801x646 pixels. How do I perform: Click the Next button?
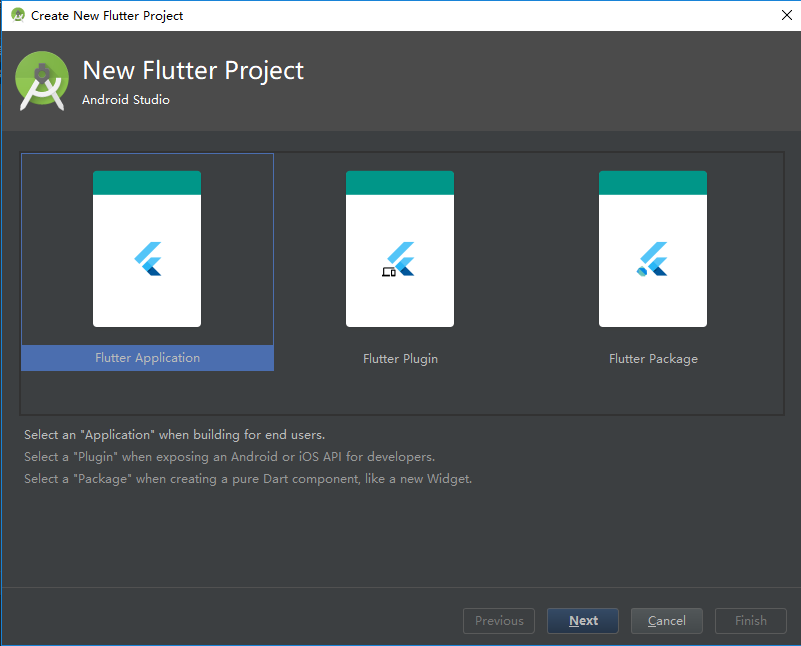583,620
